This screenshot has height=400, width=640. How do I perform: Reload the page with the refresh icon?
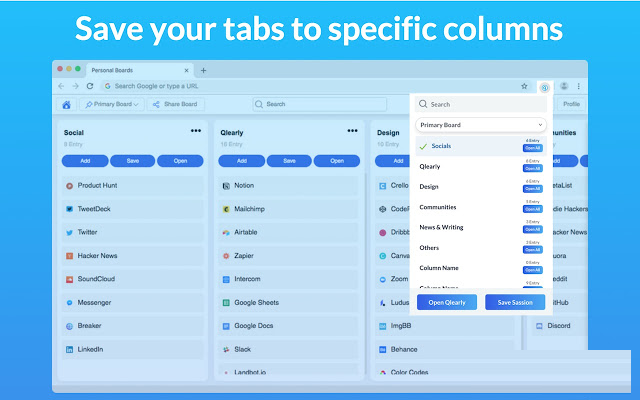pos(90,87)
